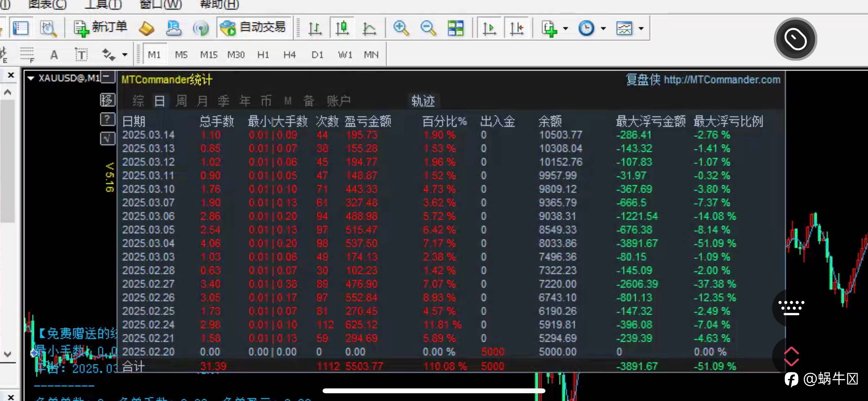Click the chart templates icon
The image size is (868, 401).
tap(624, 28)
